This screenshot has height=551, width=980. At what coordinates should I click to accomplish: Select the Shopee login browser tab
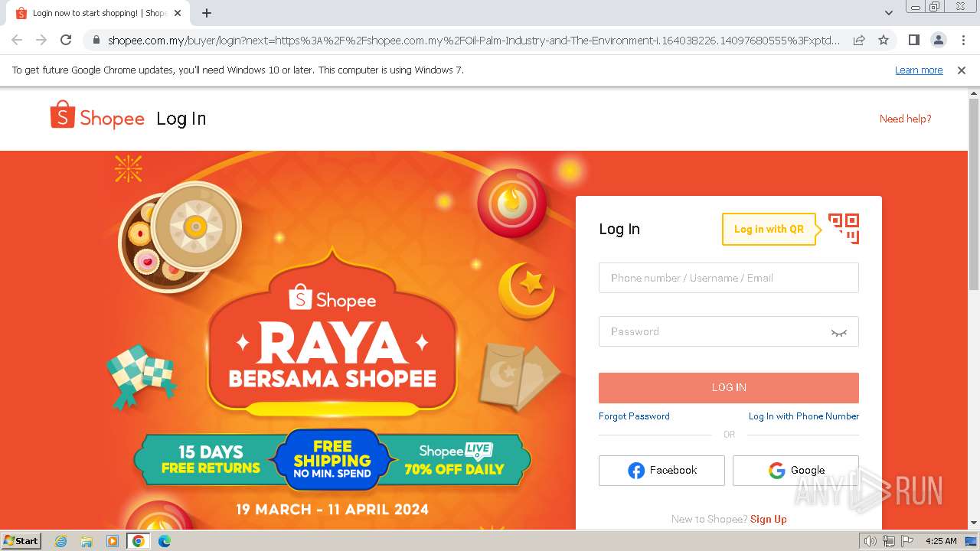point(98,13)
